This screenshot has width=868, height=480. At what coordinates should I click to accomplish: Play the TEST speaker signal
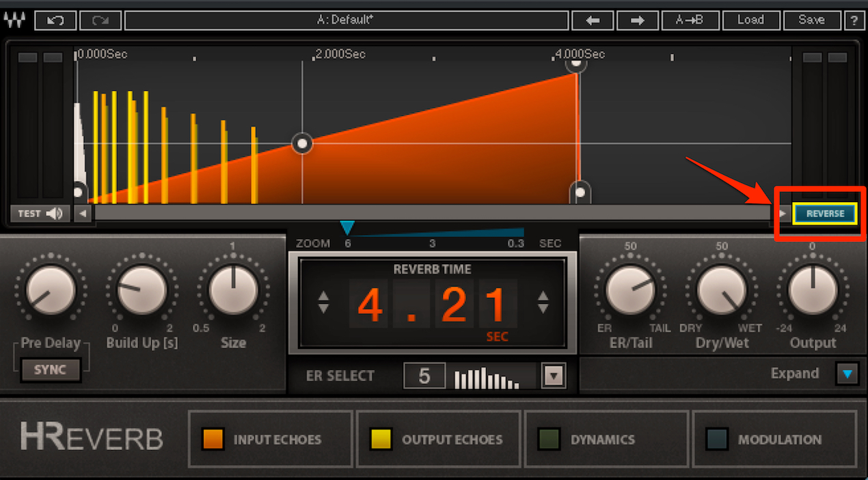click(40, 214)
